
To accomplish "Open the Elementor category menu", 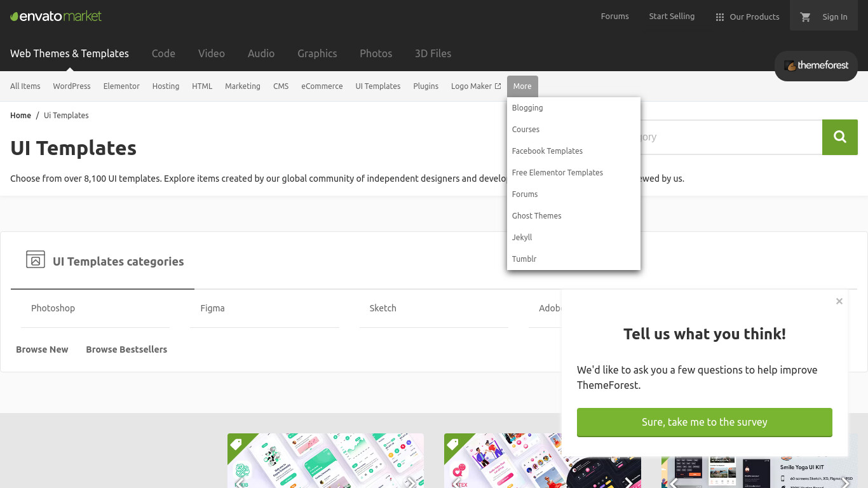I will (x=121, y=86).
